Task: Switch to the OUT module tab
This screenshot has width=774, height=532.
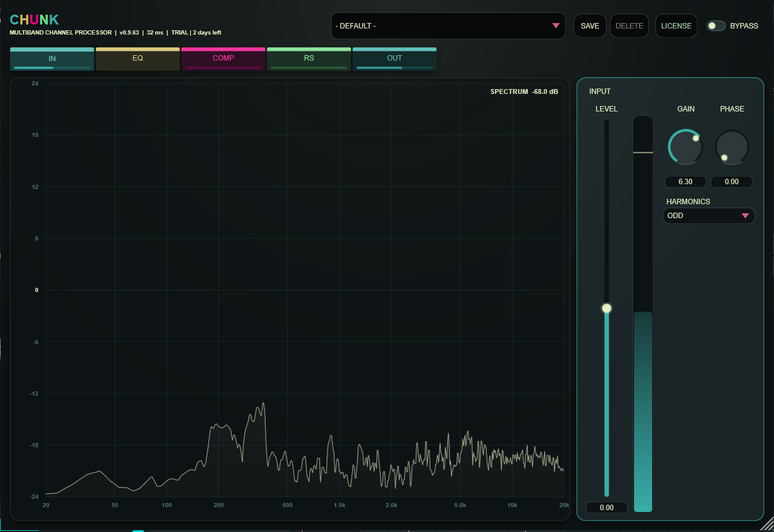Action: [x=395, y=59]
